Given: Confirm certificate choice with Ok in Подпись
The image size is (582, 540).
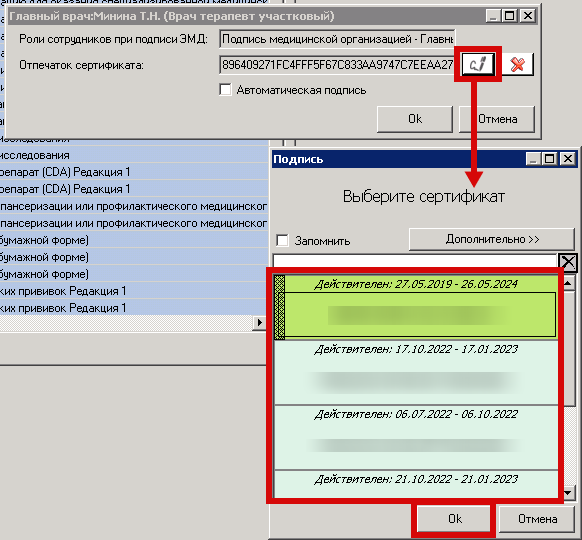Looking at the screenshot, I should coord(455,518).
